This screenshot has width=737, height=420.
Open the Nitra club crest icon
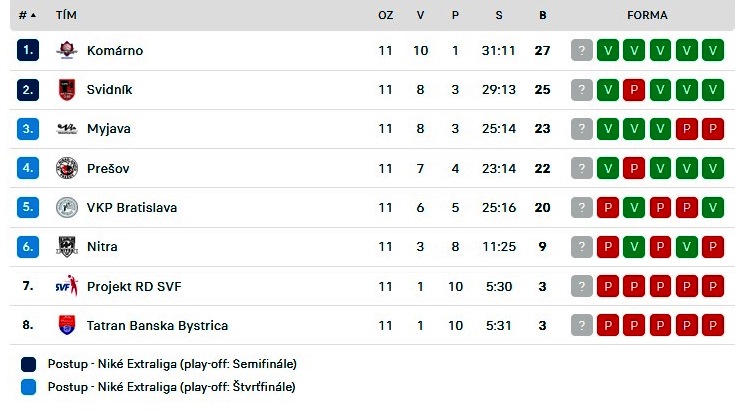pyautogui.click(x=67, y=246)
